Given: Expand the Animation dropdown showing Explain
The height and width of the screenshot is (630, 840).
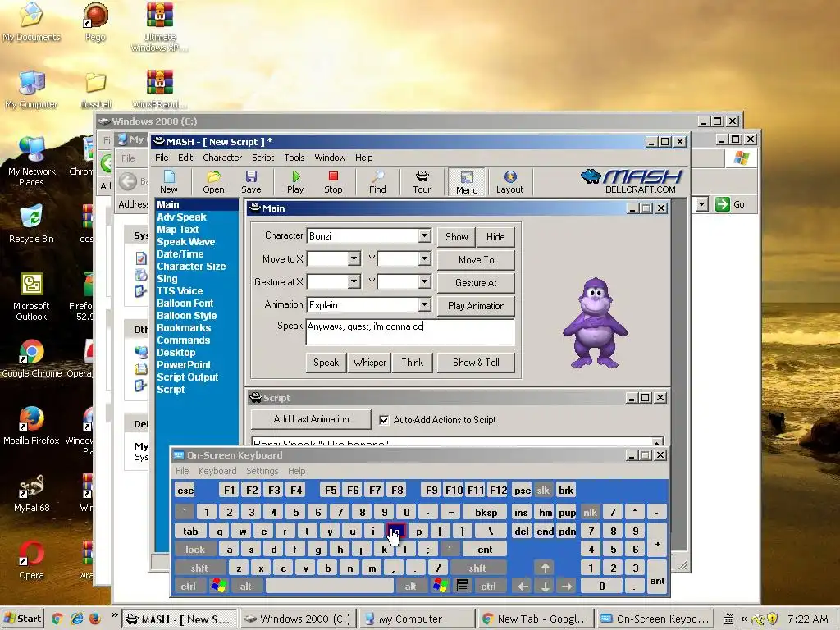Looking at the screenshot, I should point(424,305).
